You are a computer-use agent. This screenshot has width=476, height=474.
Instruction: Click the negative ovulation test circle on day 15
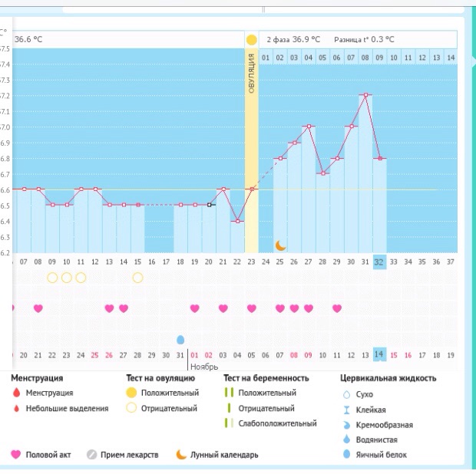(x=137, y=278)
